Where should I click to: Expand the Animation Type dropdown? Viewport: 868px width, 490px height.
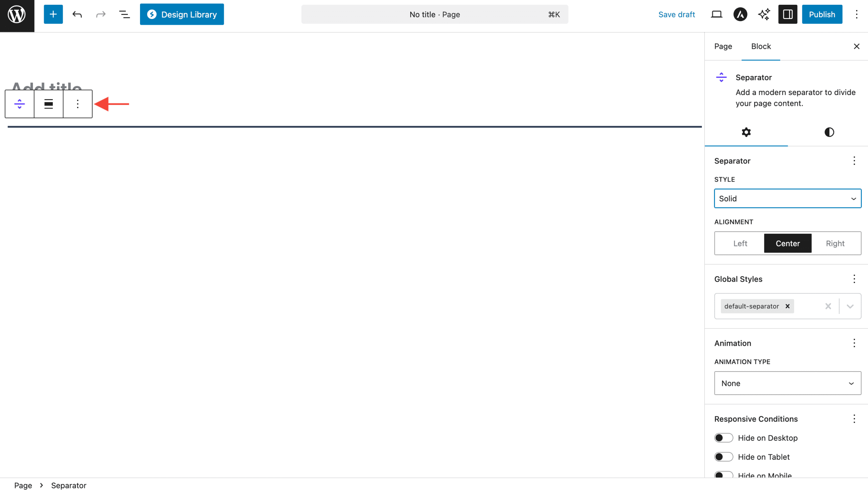[787, 383]
